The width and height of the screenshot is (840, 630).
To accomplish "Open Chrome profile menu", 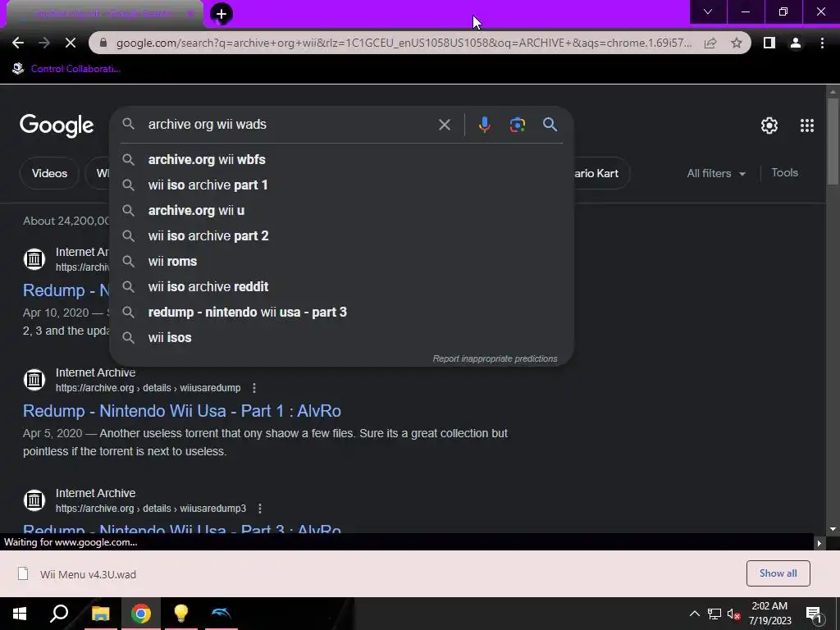I will point(796,43).
